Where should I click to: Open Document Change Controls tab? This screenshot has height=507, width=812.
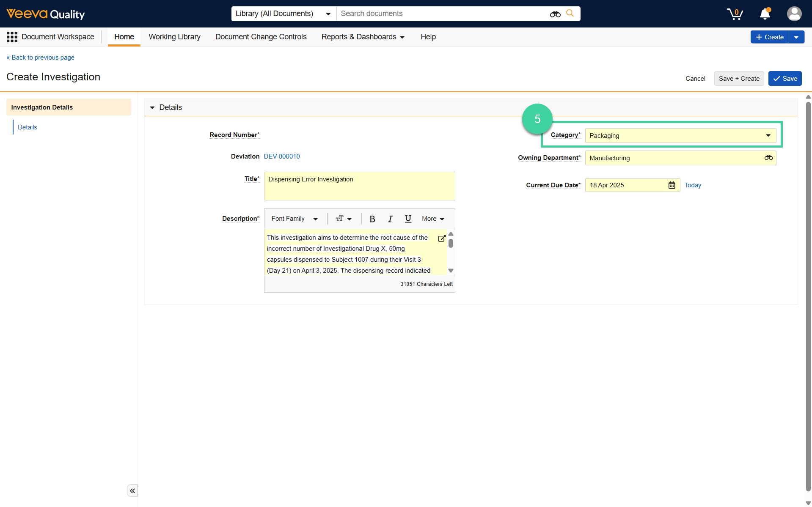(x=261, y=37)
